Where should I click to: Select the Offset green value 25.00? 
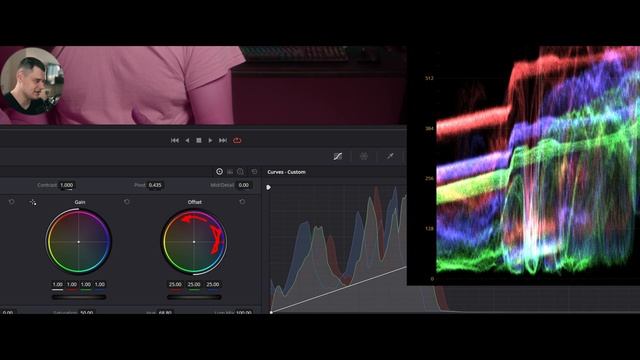point(194,284)
